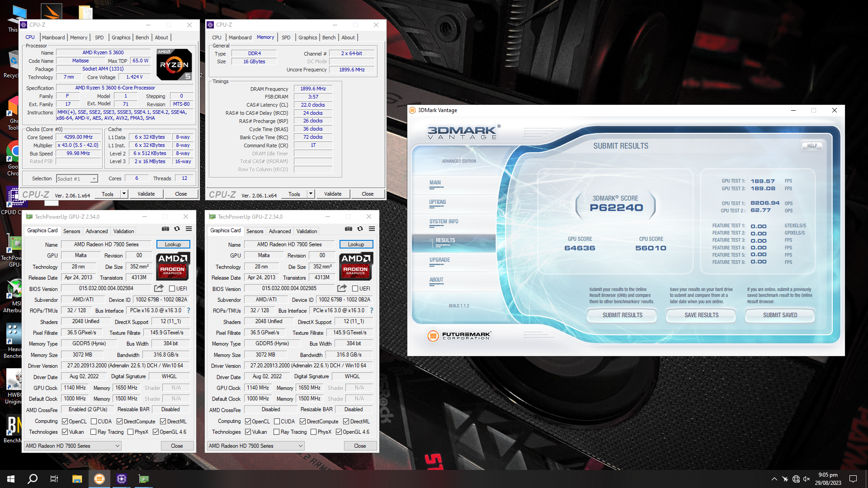Click muted volume tray icon
This screenshot has width=868, height=488.
tap(807, 479)
